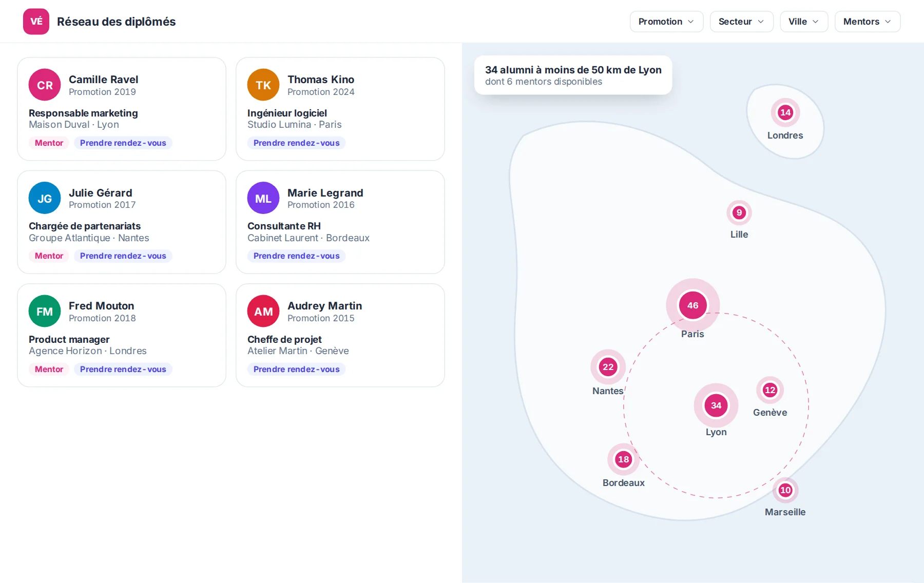Click the Réseau des diplômés title
This screenshot has width=924, height=583.
117,22
